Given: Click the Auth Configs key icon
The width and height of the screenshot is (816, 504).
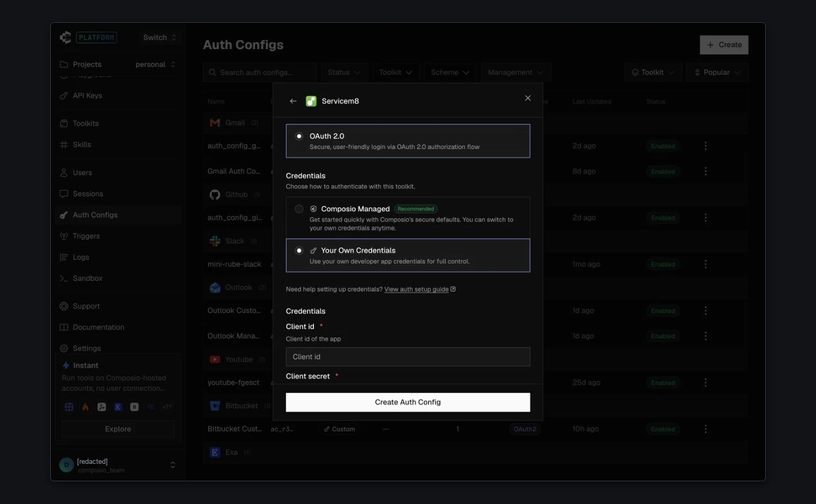Looking at the screenshot, I should tap(64, 215).
